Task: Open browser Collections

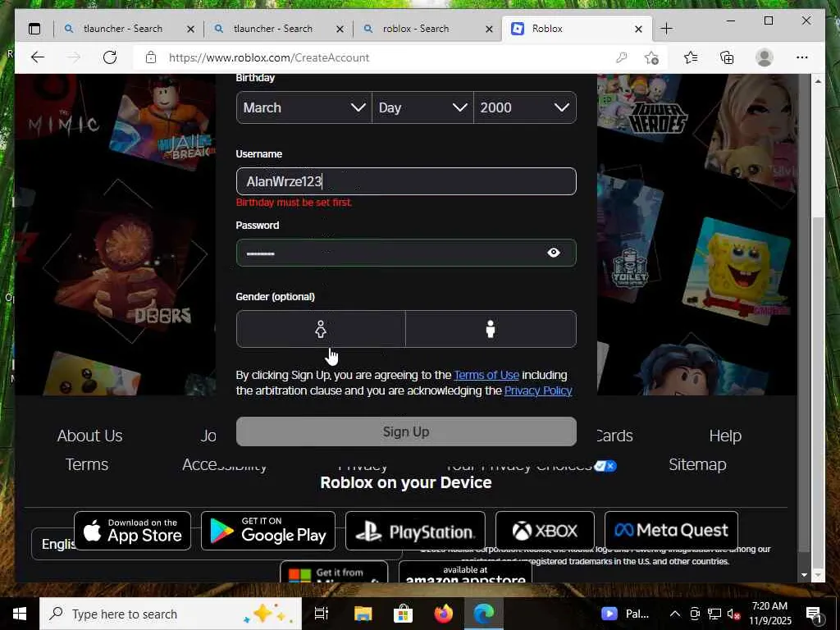Action: pos(727,57)
